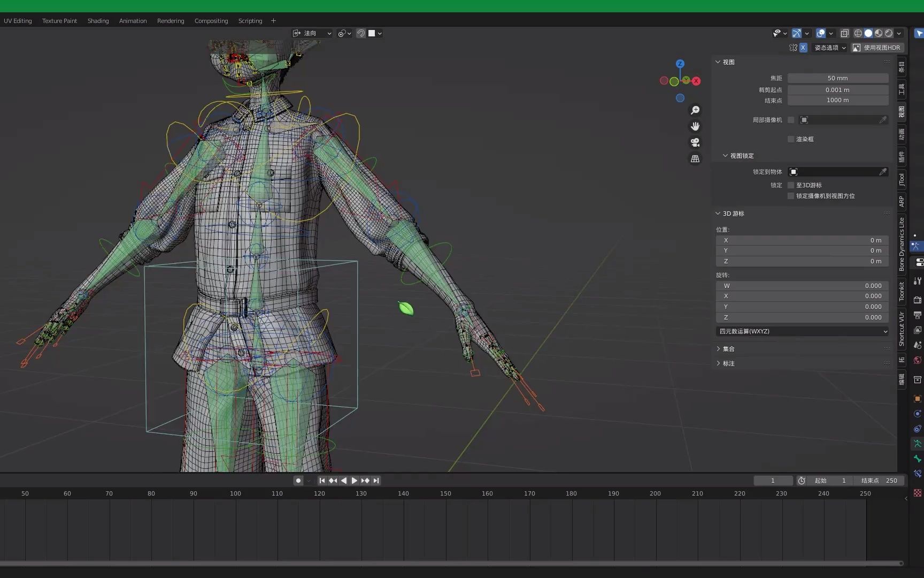Click the 焦距 50 mm focal length field
924x578 pixels.
(x=838, y=78)
